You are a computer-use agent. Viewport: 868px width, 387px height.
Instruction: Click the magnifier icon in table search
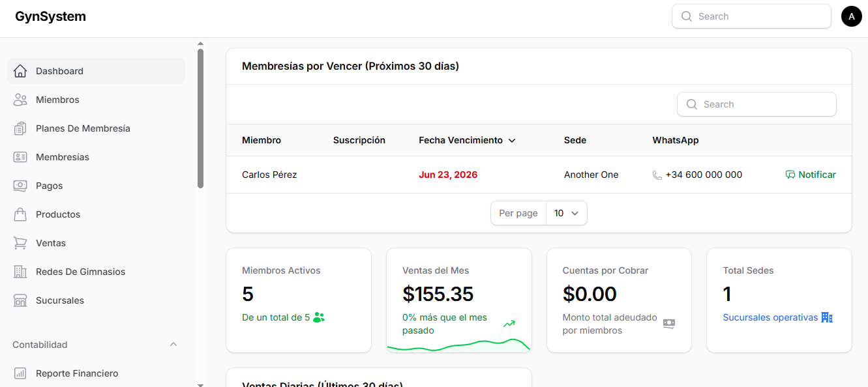click(x=691, y=104)
